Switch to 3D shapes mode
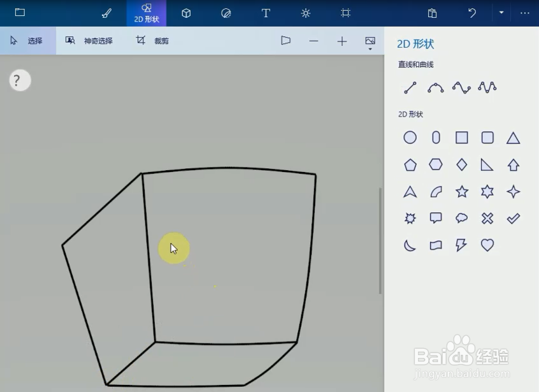 point(186,13)
